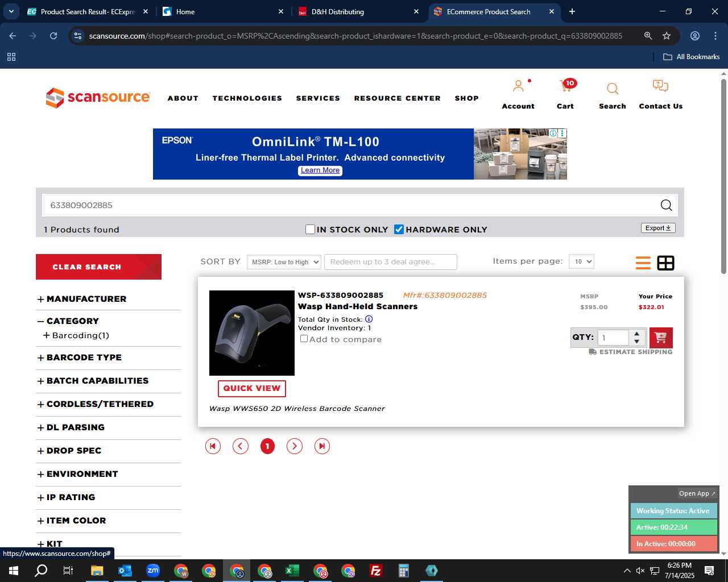Show Total Qty in Stock info icon

(369, 319)
